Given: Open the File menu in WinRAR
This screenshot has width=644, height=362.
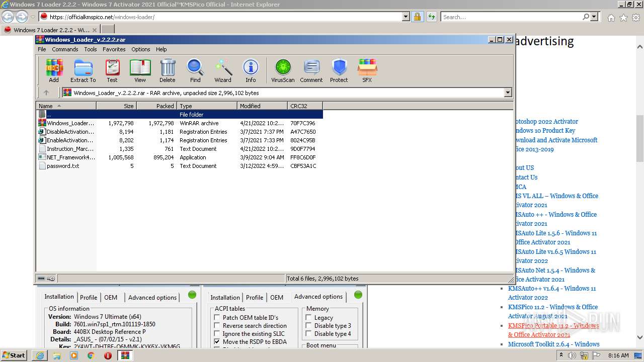Looking at the screenshot, I should pos(42,49).
